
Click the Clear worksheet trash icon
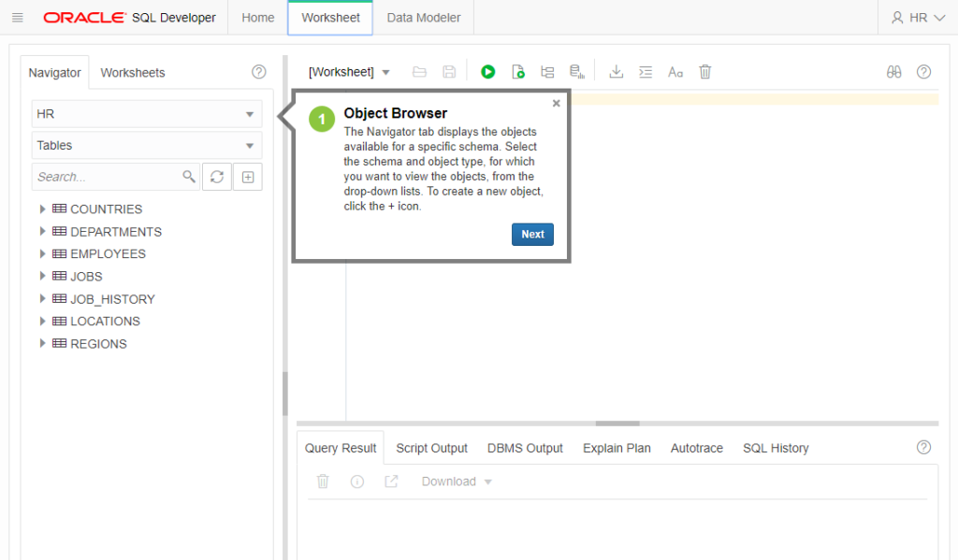tap(705, 72)
